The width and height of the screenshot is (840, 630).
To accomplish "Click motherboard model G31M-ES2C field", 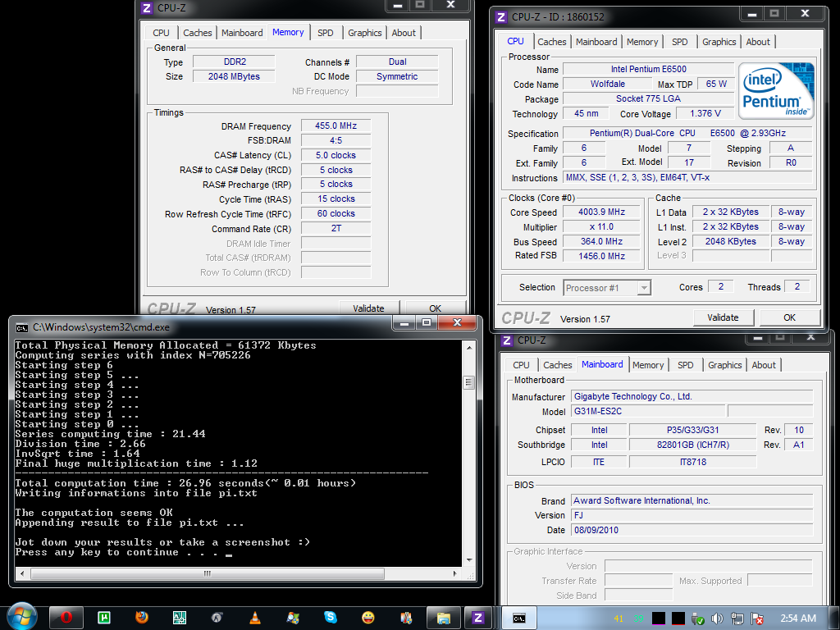I will (648, 412).
